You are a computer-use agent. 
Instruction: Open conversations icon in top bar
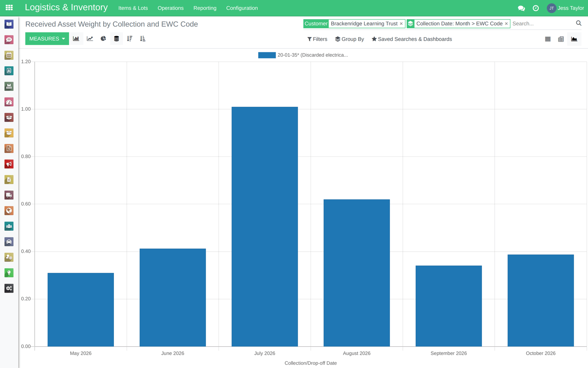[x=521, y=8]
